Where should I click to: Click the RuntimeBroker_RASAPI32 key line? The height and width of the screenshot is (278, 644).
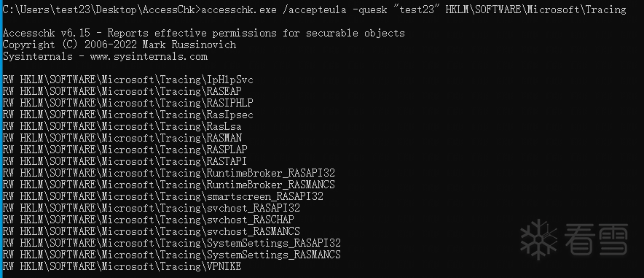pyautogui.click(x=169, y=173)
